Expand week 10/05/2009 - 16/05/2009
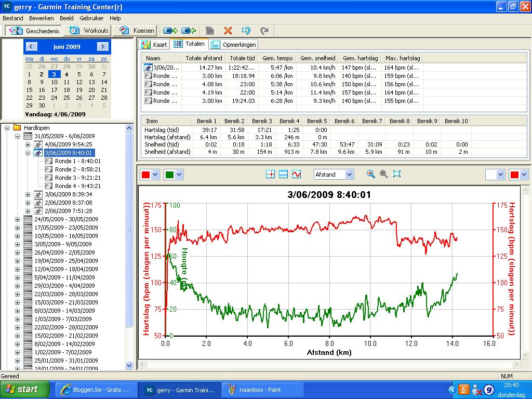 (17, 236)
